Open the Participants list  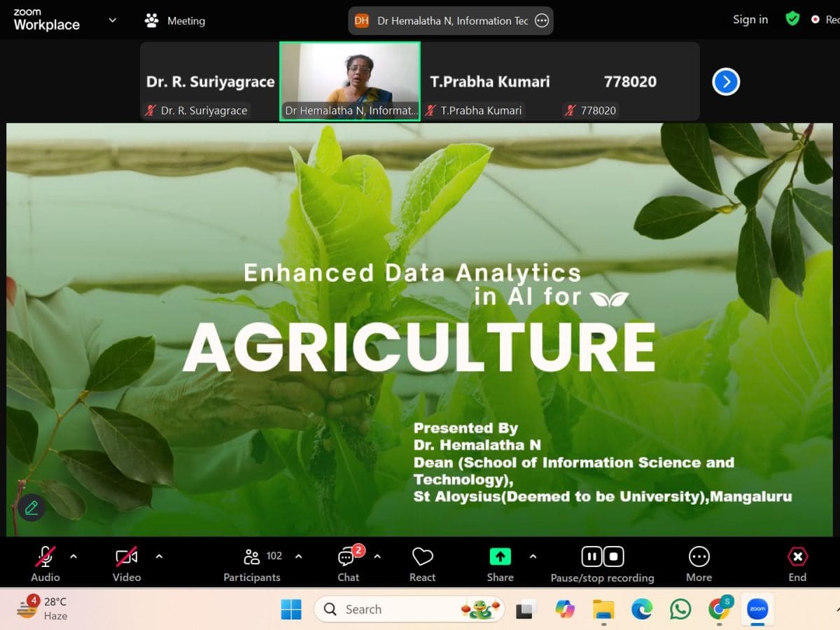[252, 557]
